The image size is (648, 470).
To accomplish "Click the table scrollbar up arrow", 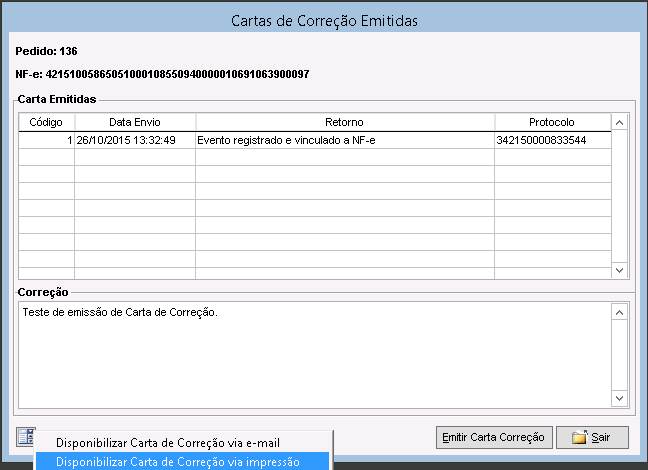I will 619,123.
